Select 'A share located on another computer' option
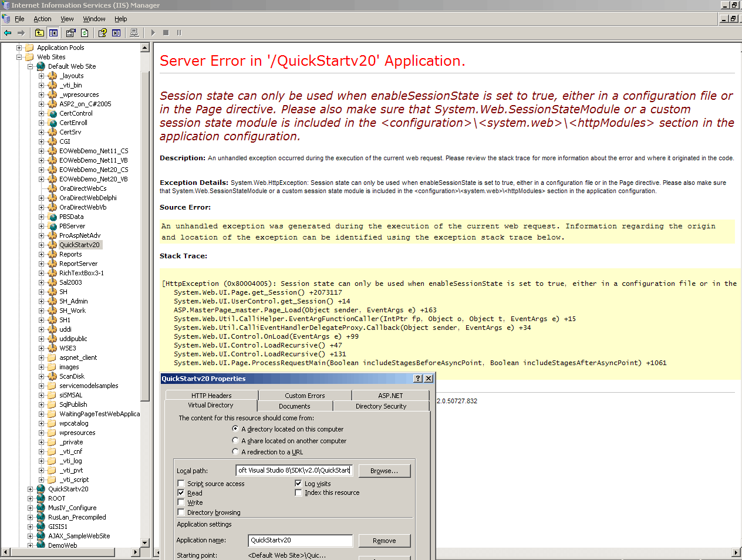This screenshot has width=742, height=560. pos(235,440)
